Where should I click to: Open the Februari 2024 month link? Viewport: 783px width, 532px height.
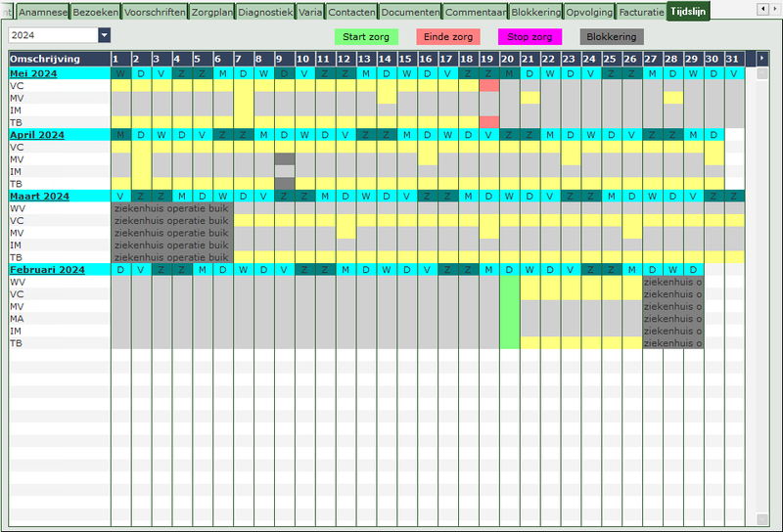click(47, 270)
